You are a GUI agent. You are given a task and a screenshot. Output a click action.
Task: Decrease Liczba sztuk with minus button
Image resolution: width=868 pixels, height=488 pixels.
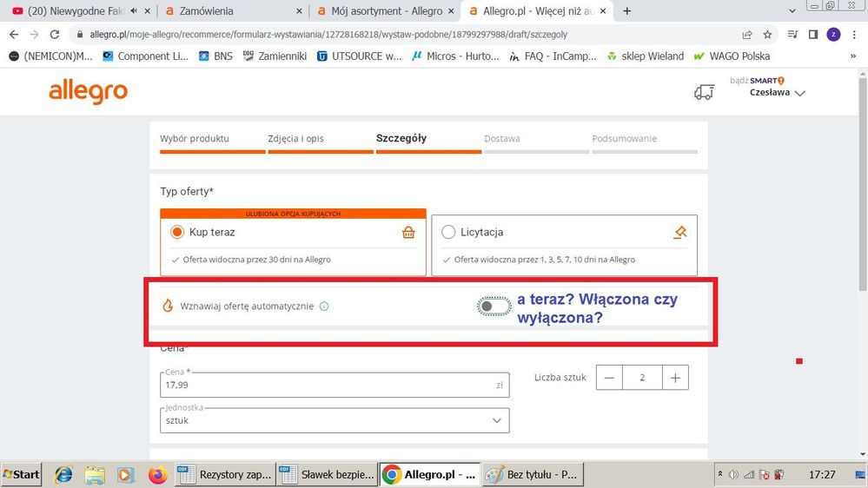(609, 378)
